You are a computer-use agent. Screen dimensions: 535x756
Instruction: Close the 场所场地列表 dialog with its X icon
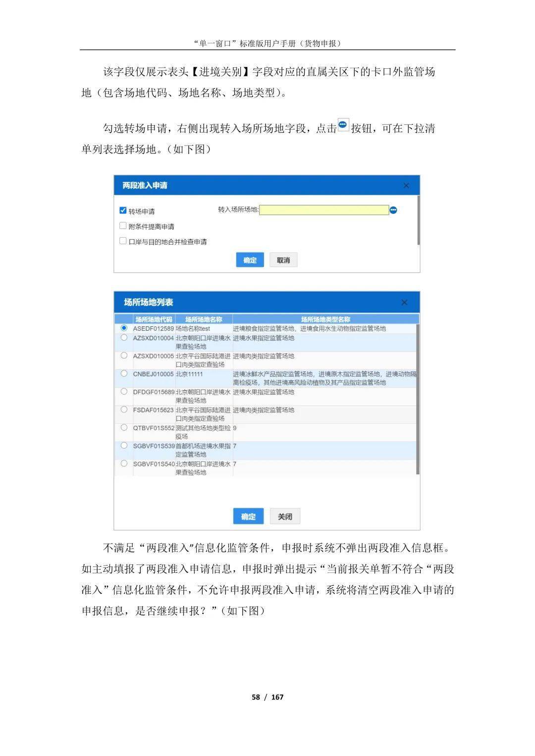(x=404, y=302)
